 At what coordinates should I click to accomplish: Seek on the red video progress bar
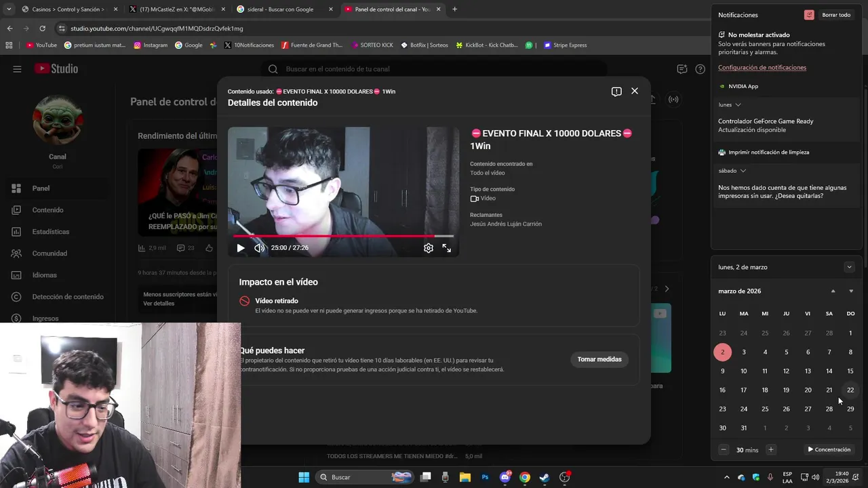[343, 236]
